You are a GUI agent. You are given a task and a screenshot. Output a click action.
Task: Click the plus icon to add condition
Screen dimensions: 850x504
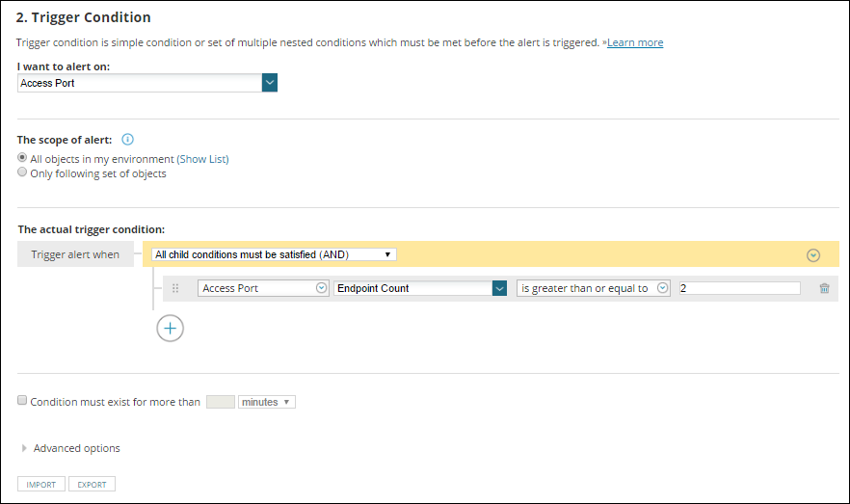[x=171, y=329]
